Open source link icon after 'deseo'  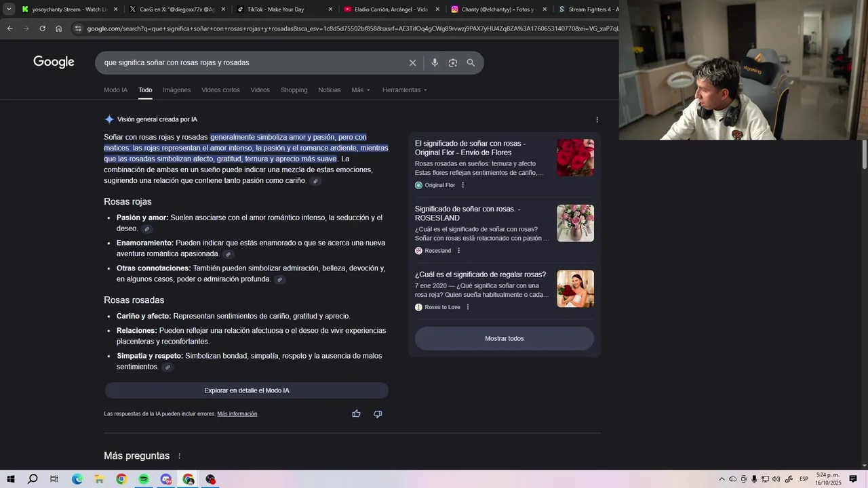pyautogui.click(x=146, y=229)
